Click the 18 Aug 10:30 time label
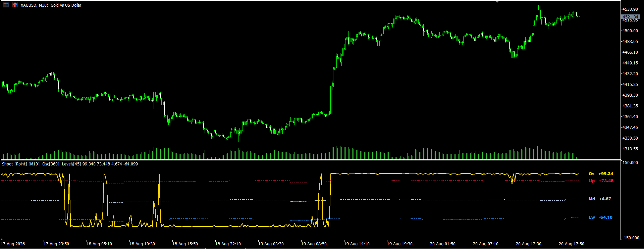Screen dimensions: 644x249 point(142,244)
